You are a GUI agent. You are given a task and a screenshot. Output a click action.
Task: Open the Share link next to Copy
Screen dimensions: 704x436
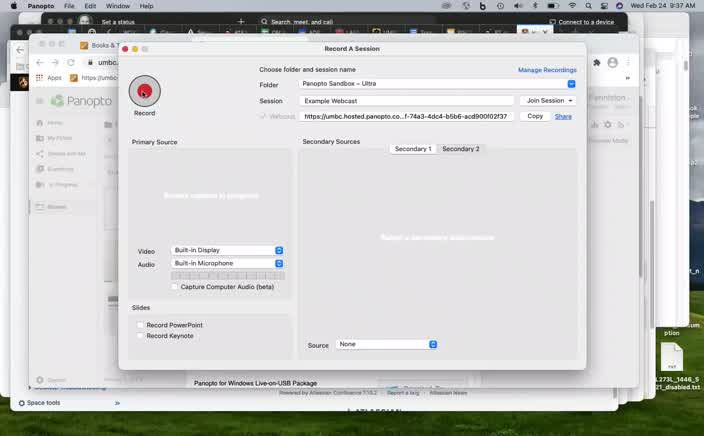(563, 117)
